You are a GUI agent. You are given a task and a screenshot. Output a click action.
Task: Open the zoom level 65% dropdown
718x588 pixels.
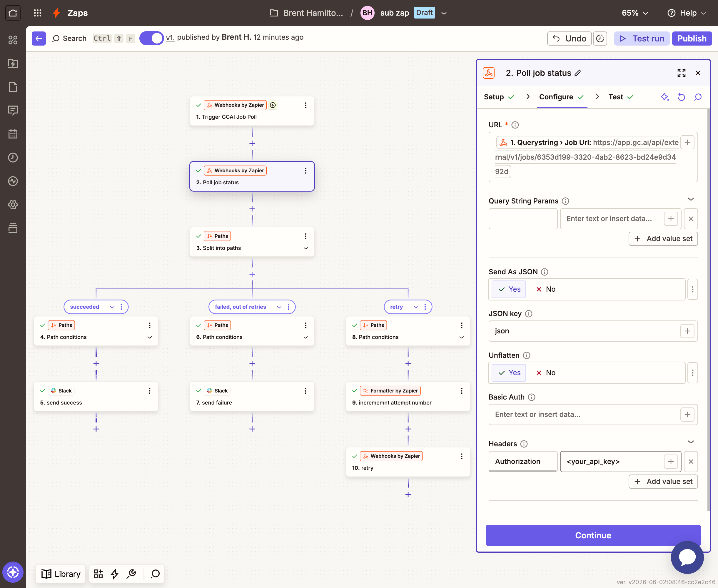pyautogui.click(x=635, y=13)
